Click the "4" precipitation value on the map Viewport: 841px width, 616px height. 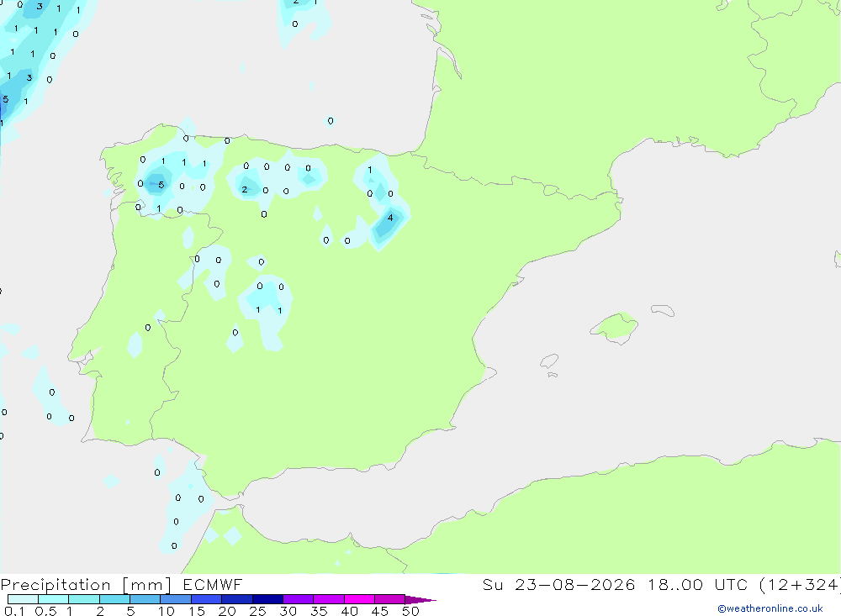pos(390,218)
